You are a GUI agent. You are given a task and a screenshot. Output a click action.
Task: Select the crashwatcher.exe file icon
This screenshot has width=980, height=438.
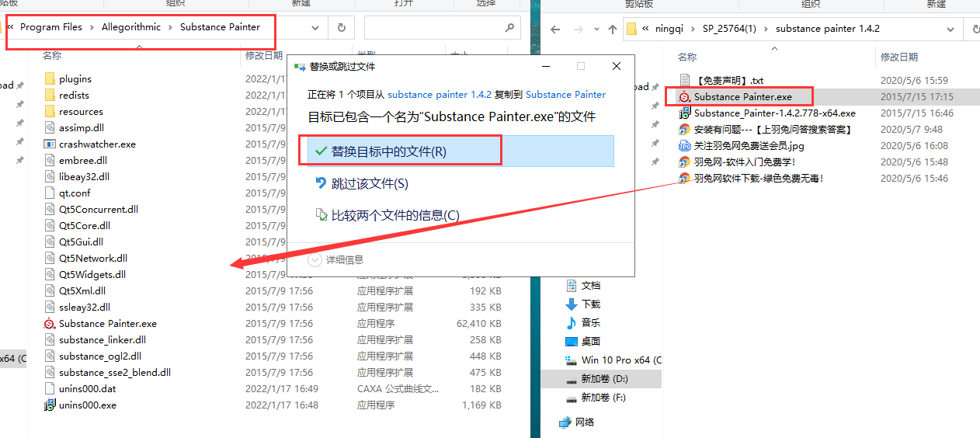pos(50,144)
